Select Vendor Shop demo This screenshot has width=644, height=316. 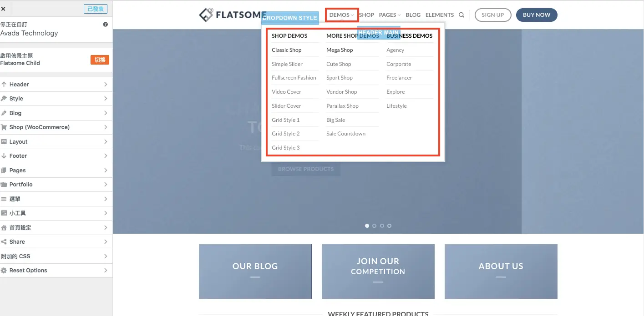pos(342,92)
